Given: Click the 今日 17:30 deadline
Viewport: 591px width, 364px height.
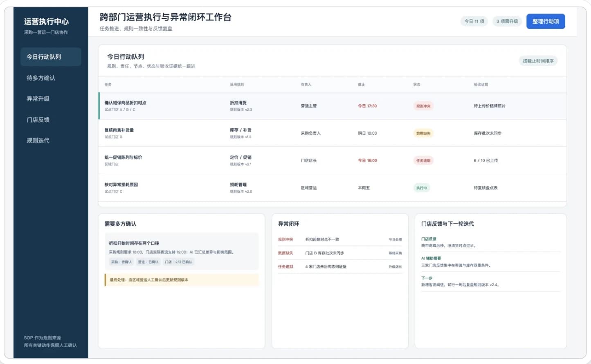Looking at the screenshot, I should click(x=367, y=106).
